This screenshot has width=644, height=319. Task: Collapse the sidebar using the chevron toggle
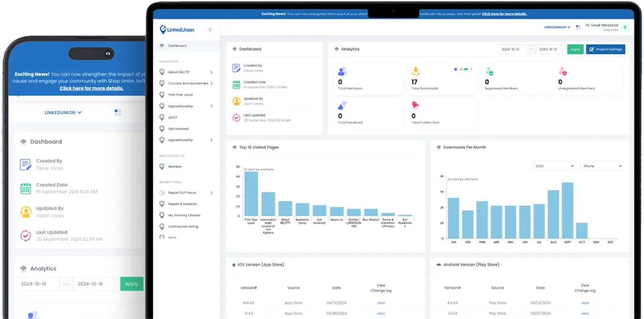tap(210, 30)
